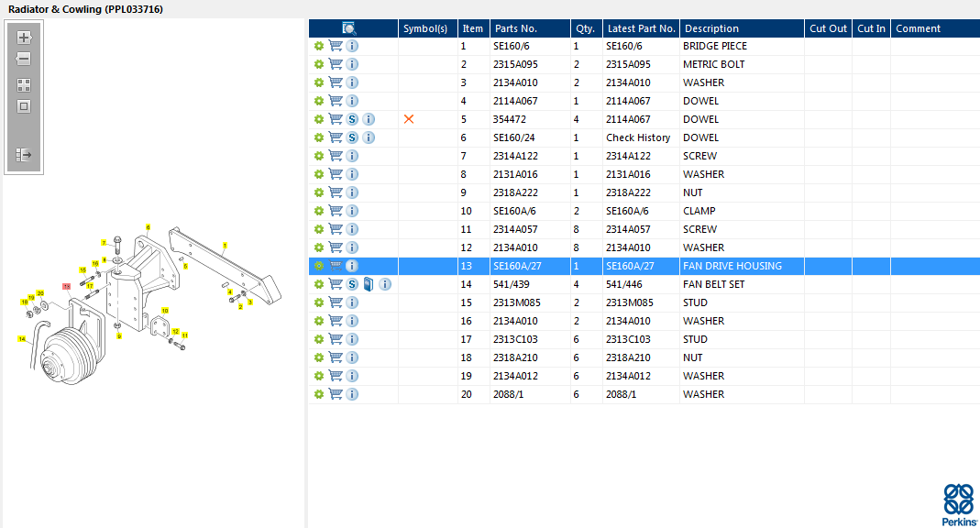Click part number 2088/1 in Parts No. column
The width and height of the screenshot is (980, 528).
[x=508, y=394]
